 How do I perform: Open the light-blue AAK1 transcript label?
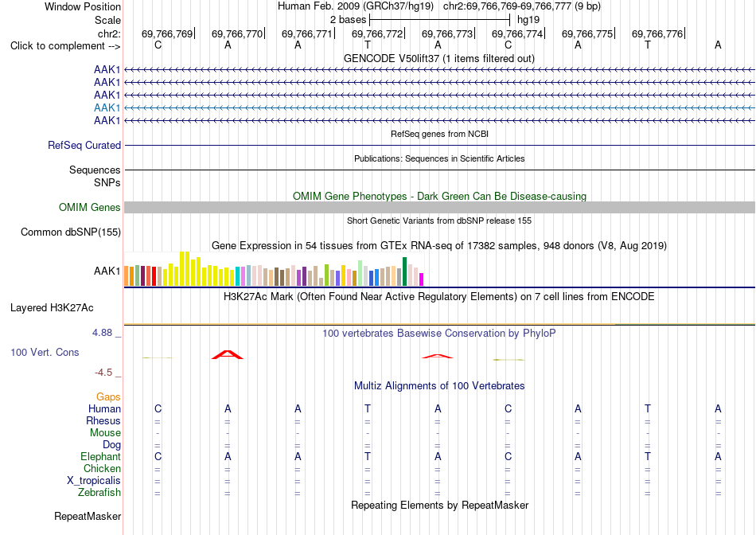[107, 107]
